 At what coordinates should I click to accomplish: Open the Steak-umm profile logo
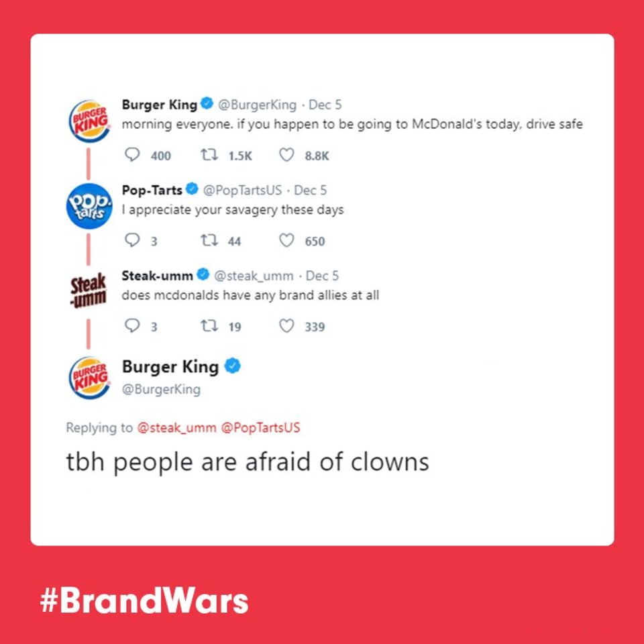[x=89, y=290]
